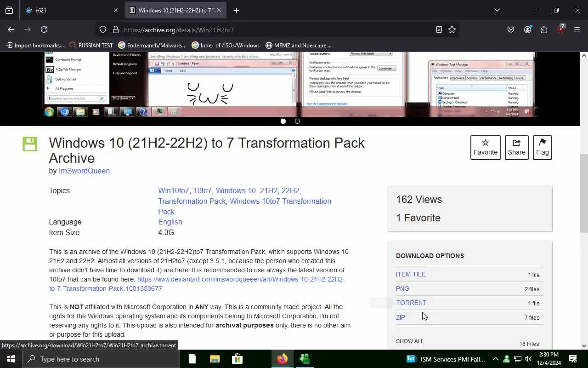Open MEMZ and Noescape bookmark
The image size is (588, 368).
tap(298, 45)
